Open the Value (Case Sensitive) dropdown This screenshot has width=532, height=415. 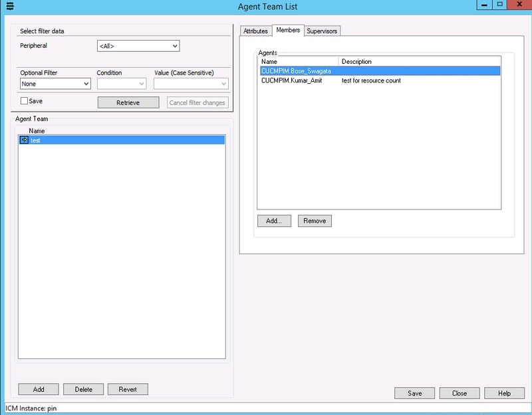click(x=191, y=84)
